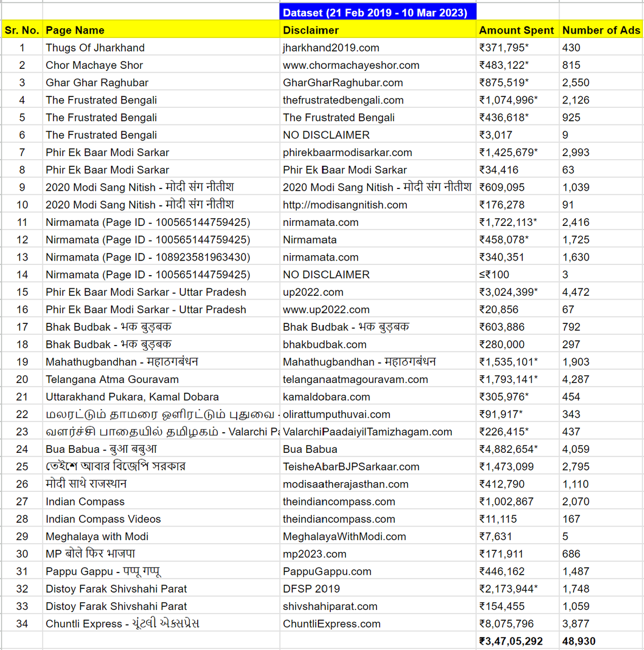
Task: Click 'Uttarakhand Pukara, Kamal Dobara' cell
Action: 161,396
